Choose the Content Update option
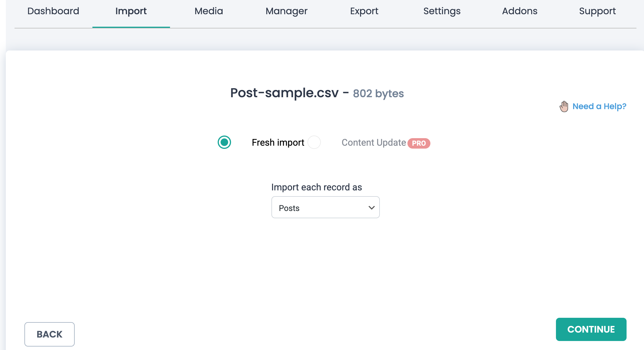 click(374, 142)
